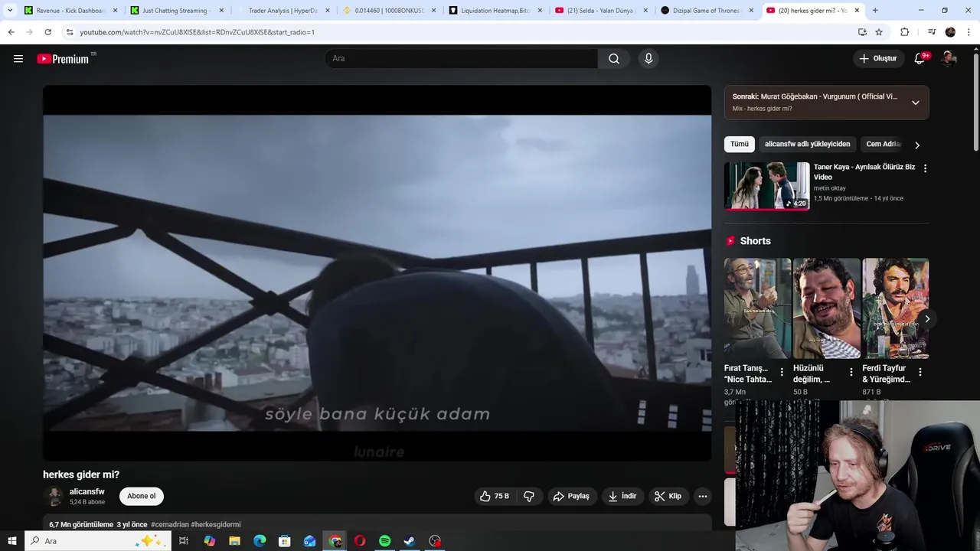Viewport: 980px width, 551px height.
Task: Open Taner Kaya video thumbnail
Action: (766, 186)
